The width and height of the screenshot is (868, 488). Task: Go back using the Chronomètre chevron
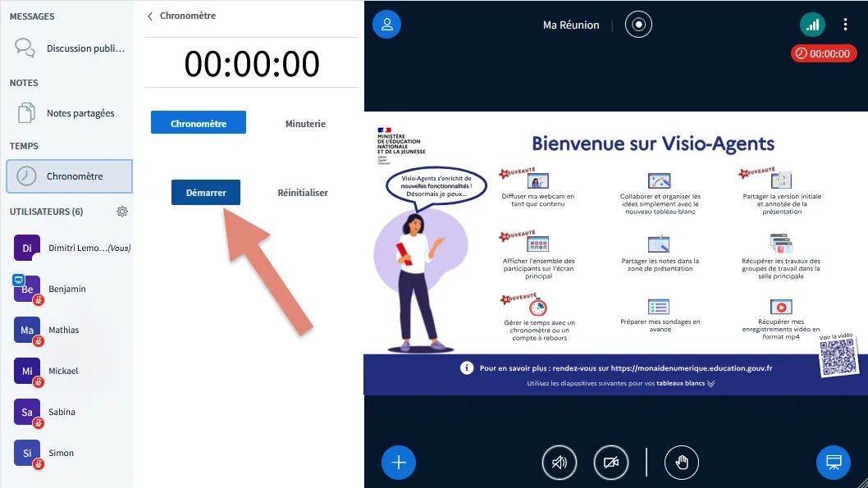pos(150,16)
